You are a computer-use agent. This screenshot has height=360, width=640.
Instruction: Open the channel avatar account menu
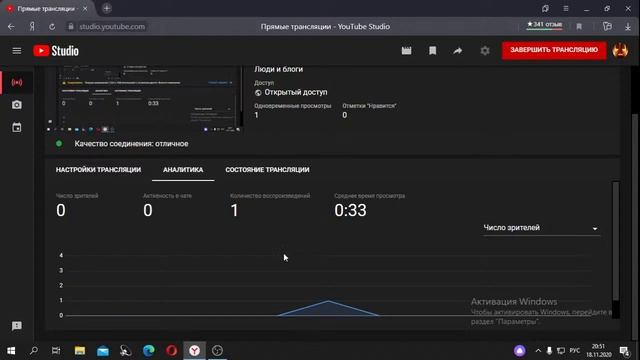620,51
